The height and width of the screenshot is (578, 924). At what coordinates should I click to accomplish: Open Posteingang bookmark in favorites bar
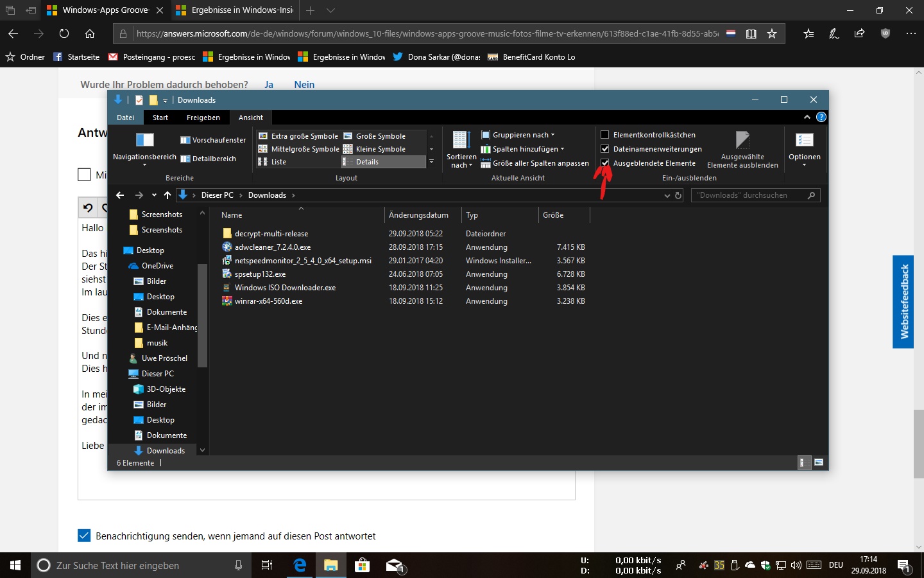point(152,57)
